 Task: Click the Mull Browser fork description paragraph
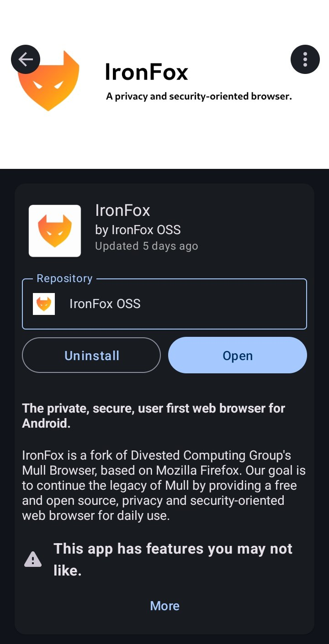click(x=164, y=486)
